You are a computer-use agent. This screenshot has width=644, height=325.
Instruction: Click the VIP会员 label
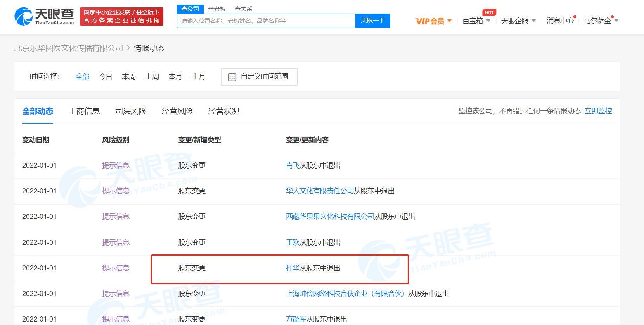(430, 21)
